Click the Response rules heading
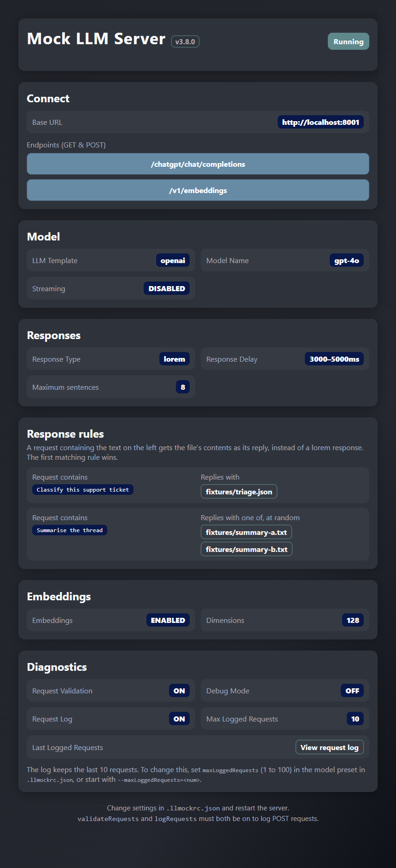Image resolution: width=396 pixels, height=868 pixels. 65,434
